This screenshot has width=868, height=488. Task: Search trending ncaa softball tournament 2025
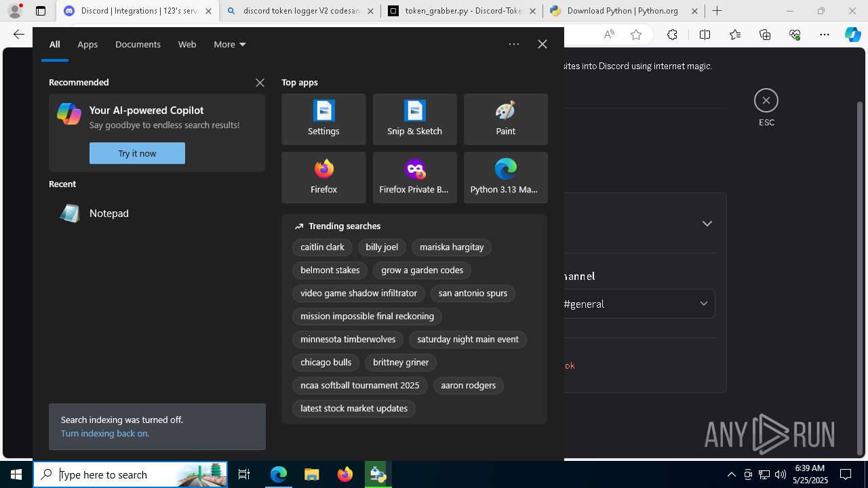360,386
